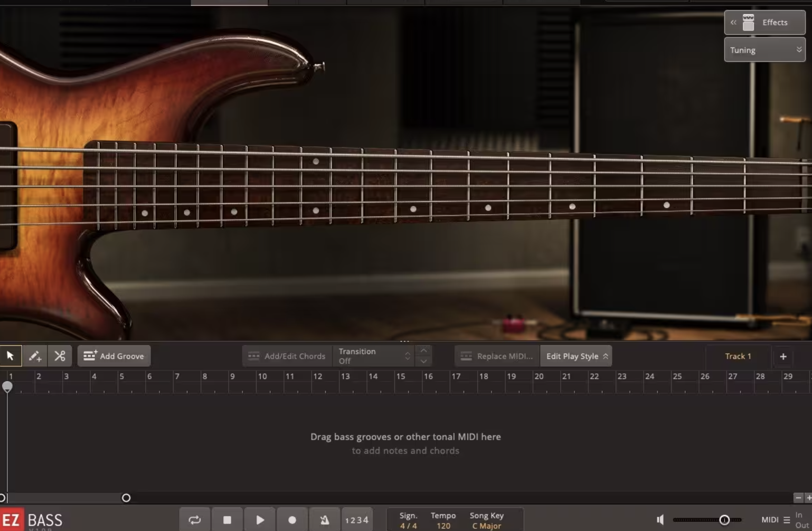Enable the loop playback icon
Screen dimensions: 812x531
click(194, 519)
